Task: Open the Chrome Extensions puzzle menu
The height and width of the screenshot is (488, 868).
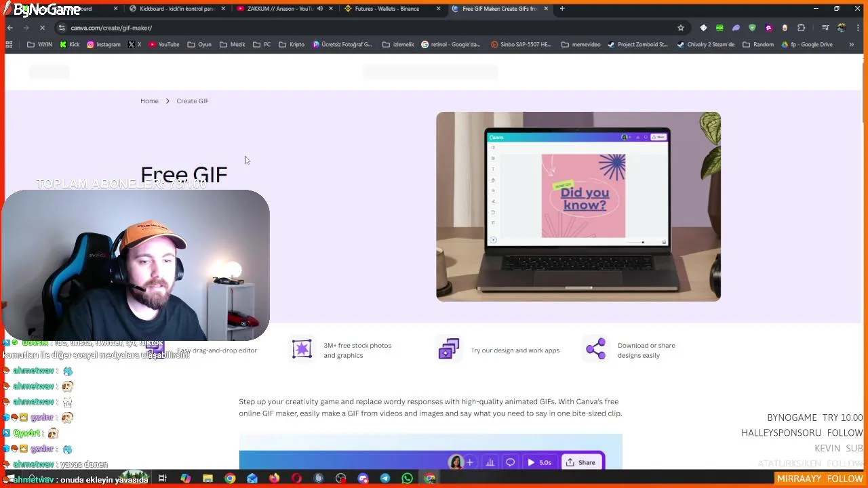Action: coord(801,28)
